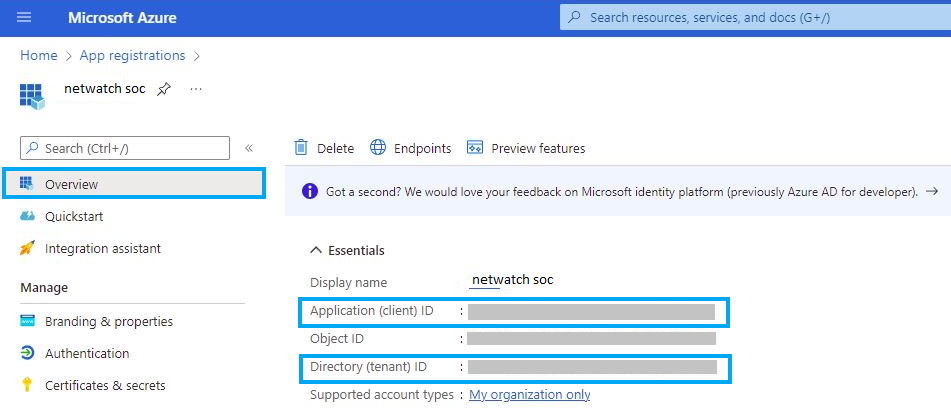Select Overview in sidebar
Screen dimensions: 951x408
click(x=133, y=184)
